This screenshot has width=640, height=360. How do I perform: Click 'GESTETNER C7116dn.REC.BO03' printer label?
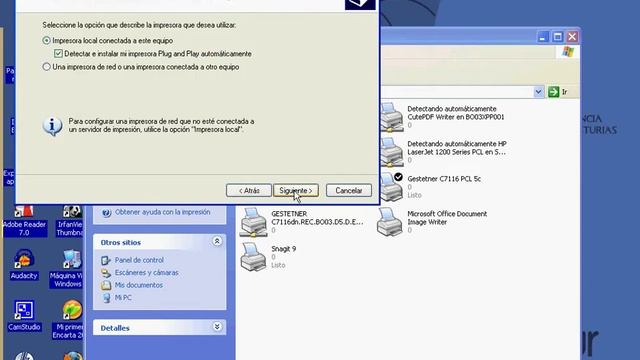[317, 218]
